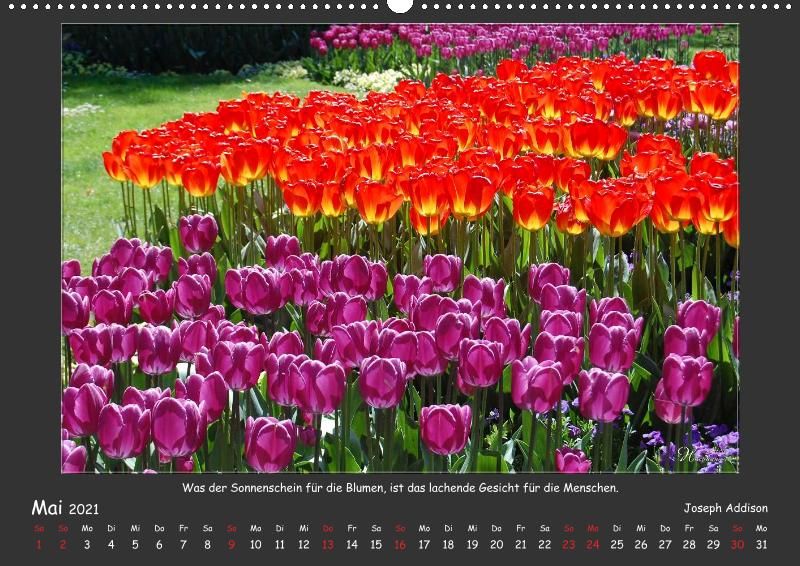This screenshot has width=800, height=566.
Task: Click the red Sunday date 9
Action: point(232,545)
